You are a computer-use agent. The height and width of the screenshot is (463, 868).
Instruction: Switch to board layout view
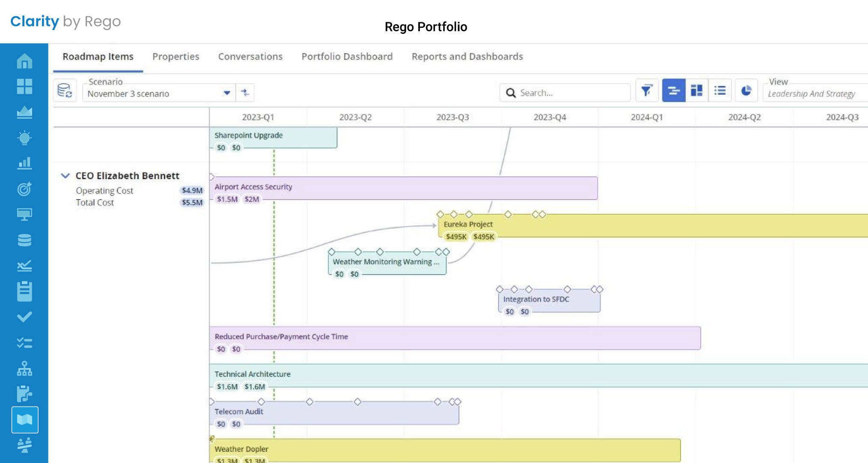click(x=697, y=90)
